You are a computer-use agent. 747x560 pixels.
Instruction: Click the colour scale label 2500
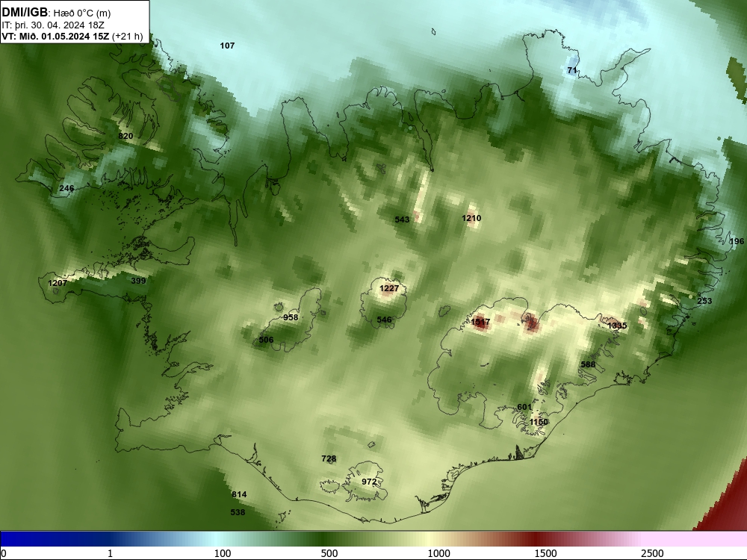[652, 553]
